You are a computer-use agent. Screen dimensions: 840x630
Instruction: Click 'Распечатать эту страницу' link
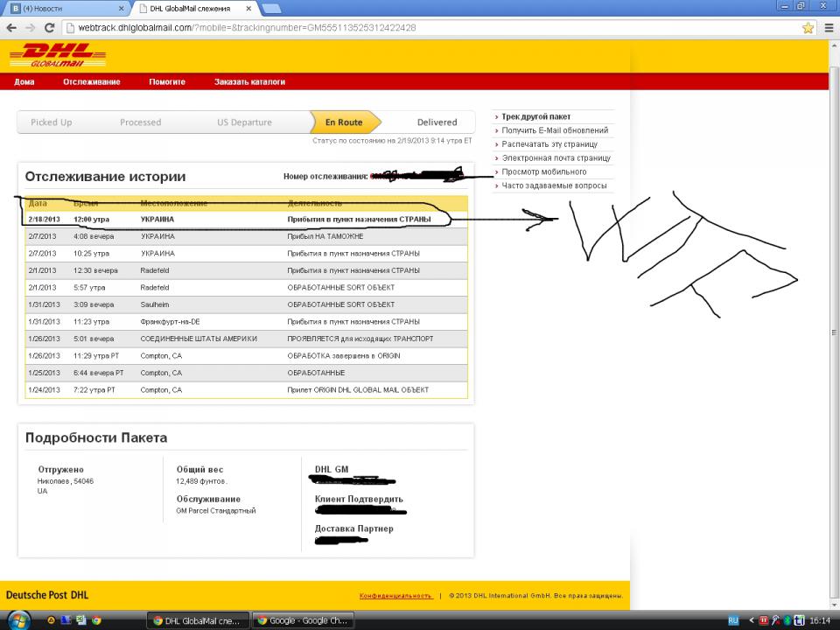point(549,144)
